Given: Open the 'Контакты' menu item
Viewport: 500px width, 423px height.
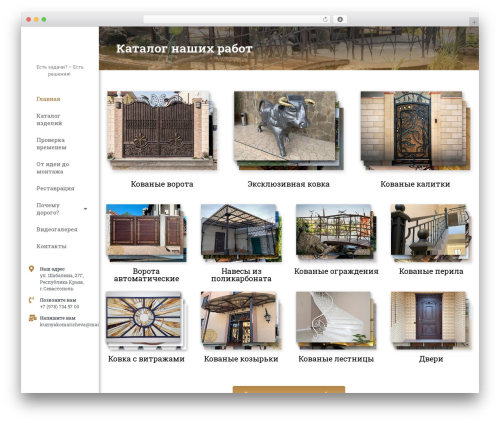Looking at the screenshot, I should [51, 246].
